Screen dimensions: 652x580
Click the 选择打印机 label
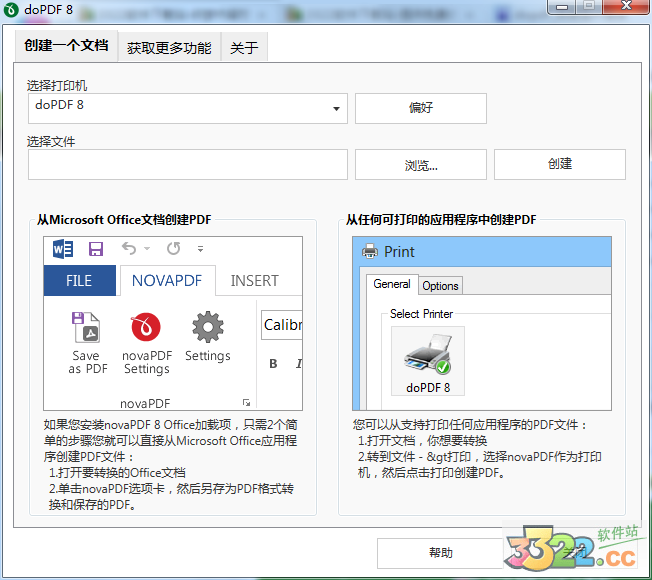pyautogui.click(x=57, y=86)
